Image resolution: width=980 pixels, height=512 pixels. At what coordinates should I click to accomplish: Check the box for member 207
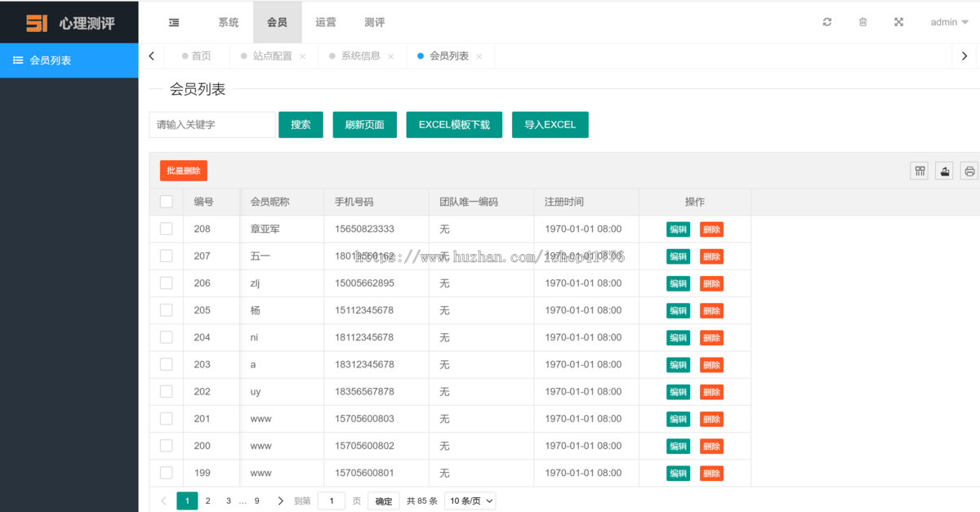click(167, 256)
